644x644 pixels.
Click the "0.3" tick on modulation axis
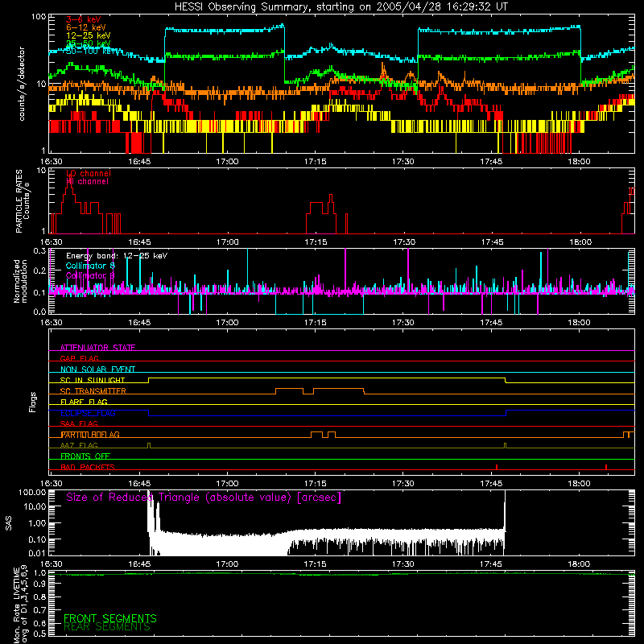pos(39,250)
